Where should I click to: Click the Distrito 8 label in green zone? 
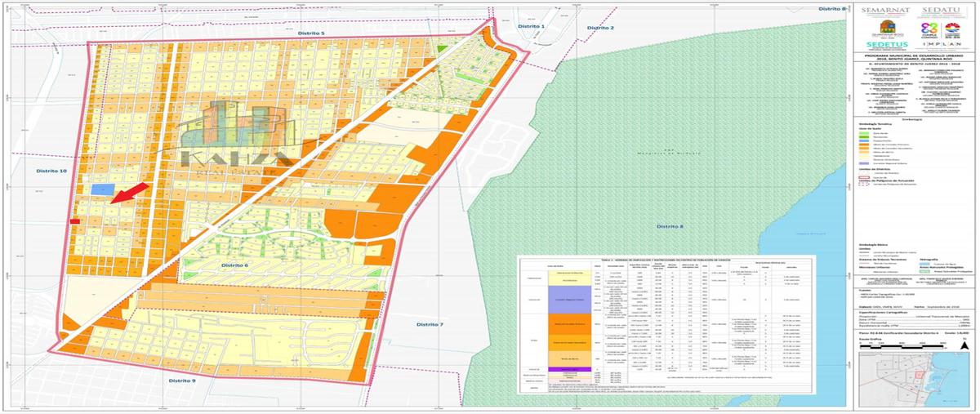(670, 226)
